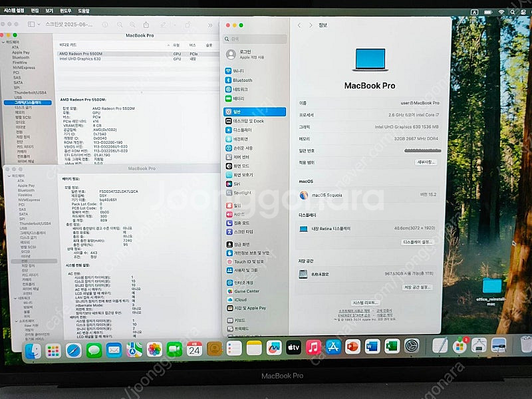Select 그래픽/디스플레이 in the upper System Information sidebar
532x399 pixels.
tap(28, 102)
